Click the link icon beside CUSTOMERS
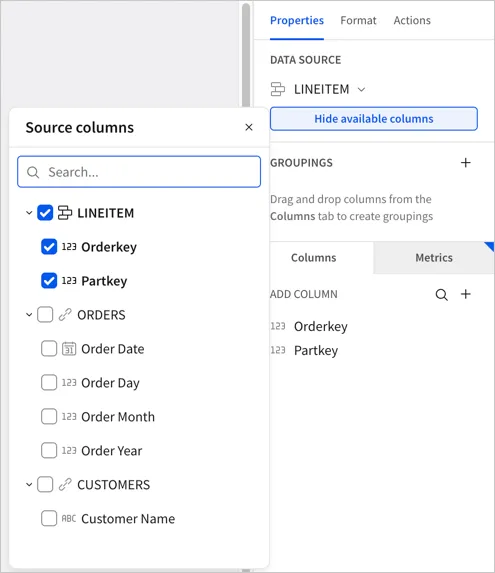The width and height of the screenshot is (495, 573). point(65,485)
